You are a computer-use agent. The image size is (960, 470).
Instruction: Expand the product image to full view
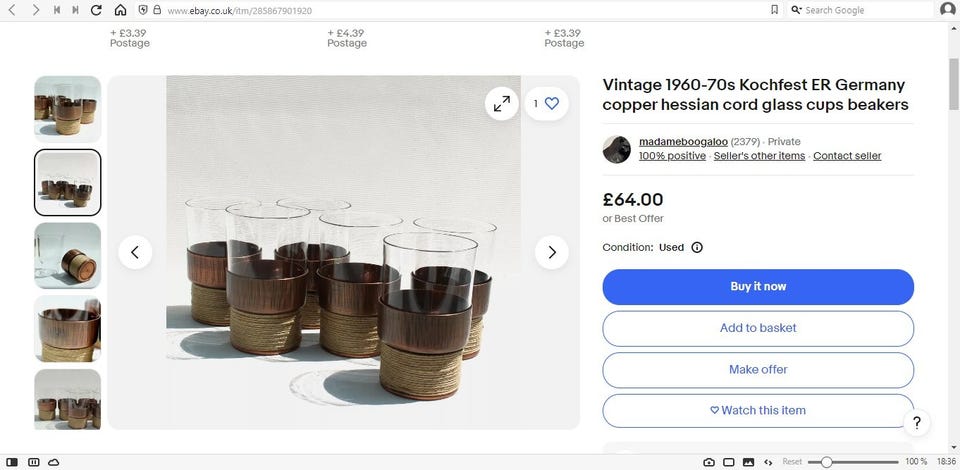point(501,103)
